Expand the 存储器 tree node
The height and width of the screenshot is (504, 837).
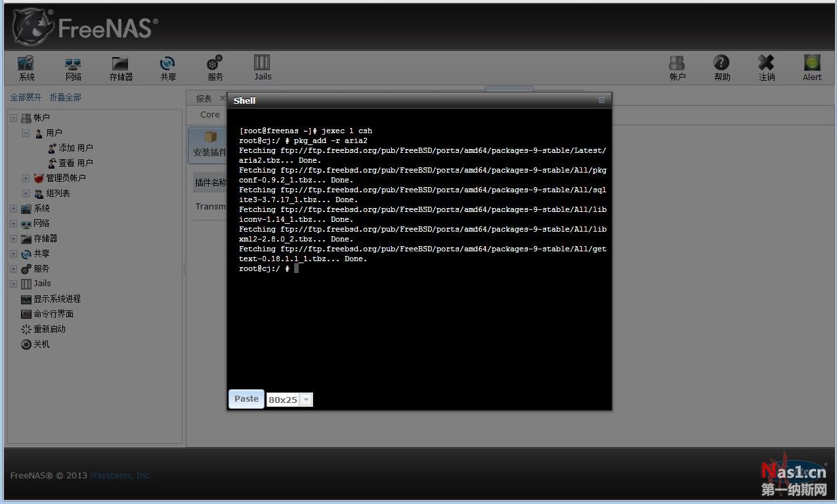click(x=13, y=239)
